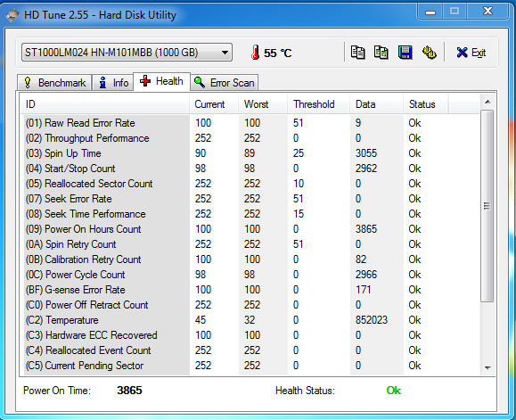
Task: Click the vertical scrollbar thumb
Action: (x=487, y=206)
